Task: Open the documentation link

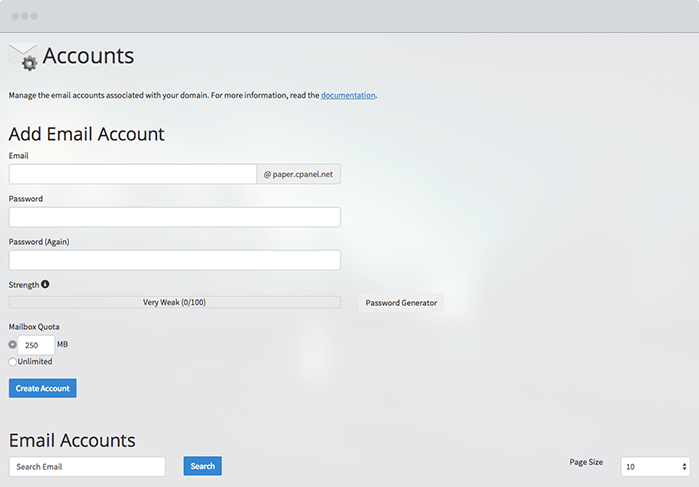Action: 348,96
